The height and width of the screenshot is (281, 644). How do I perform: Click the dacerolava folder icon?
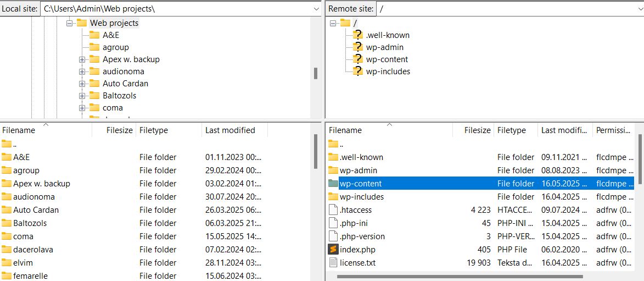pos(6,249)
